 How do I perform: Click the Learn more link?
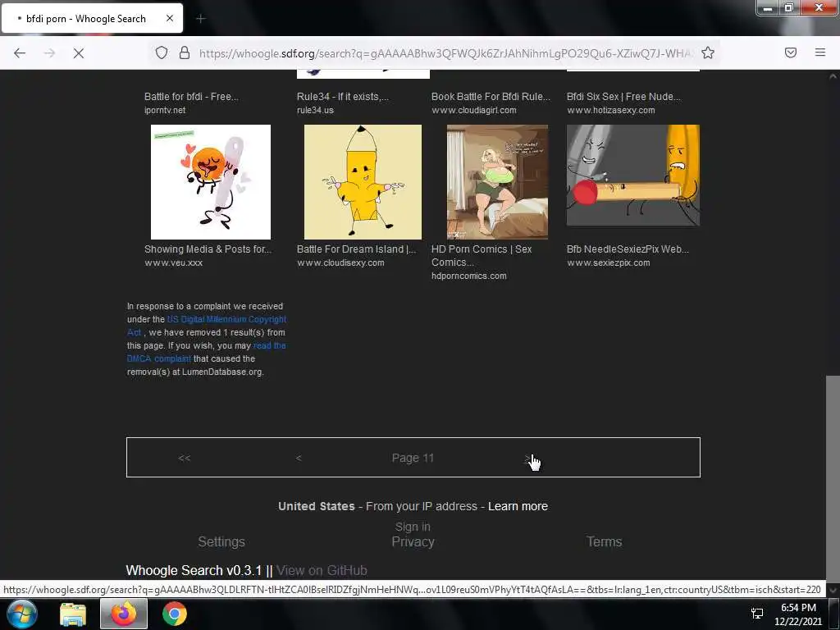[x=518, y=506]
